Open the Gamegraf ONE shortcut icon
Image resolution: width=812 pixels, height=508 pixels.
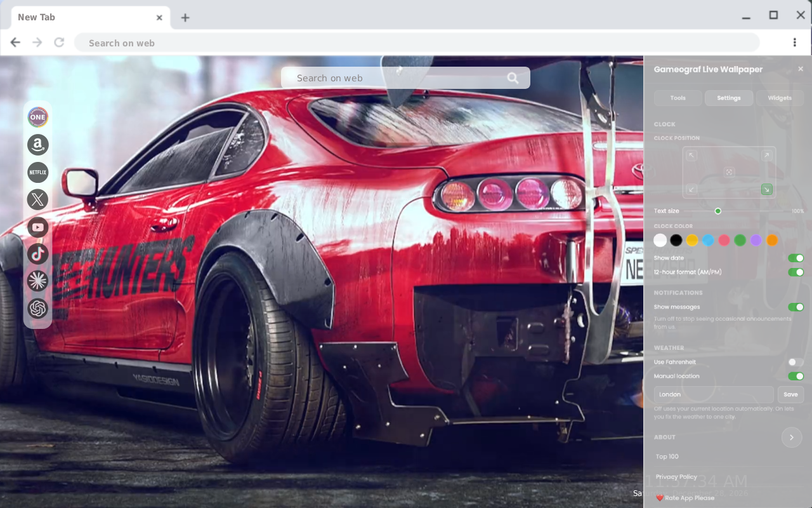pyautogui.click(x=38, y=117)
